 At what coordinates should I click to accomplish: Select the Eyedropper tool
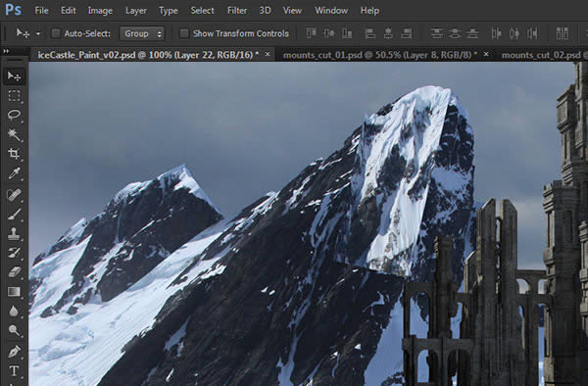[x=15, y=173]
